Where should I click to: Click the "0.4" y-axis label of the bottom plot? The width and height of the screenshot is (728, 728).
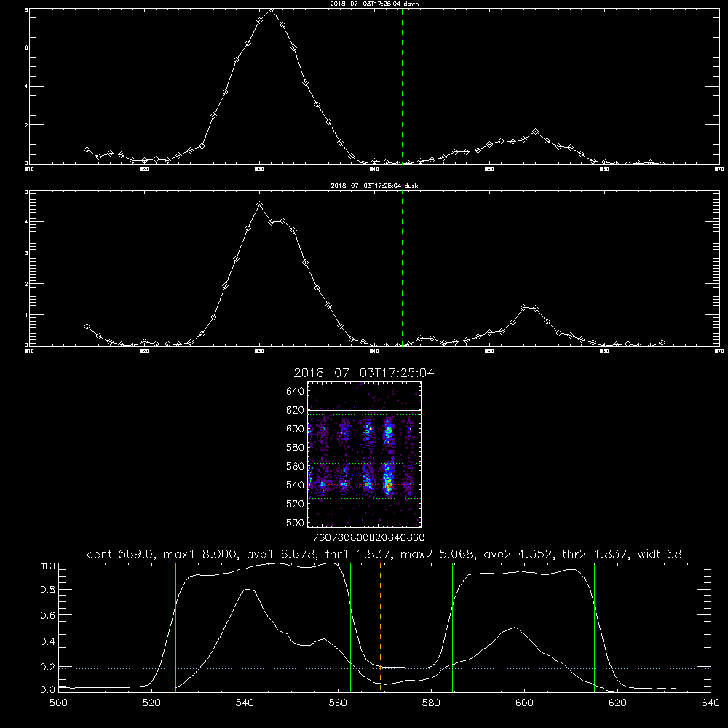pos(48,641)
